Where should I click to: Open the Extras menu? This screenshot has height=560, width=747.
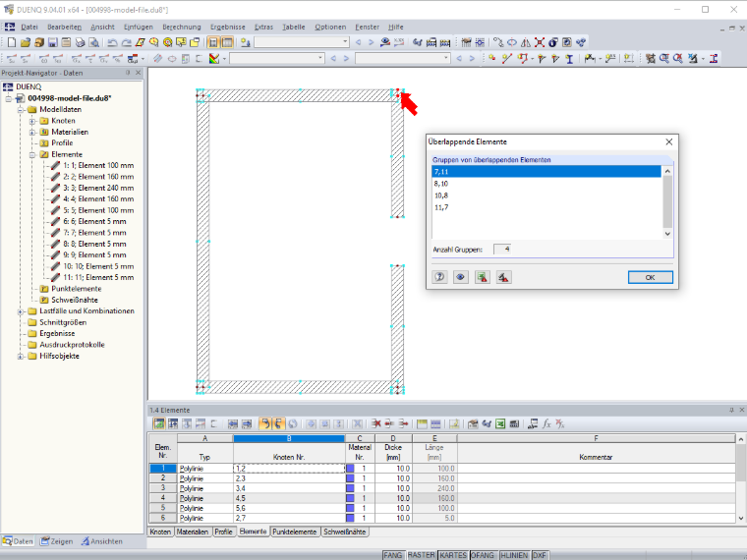coord(263,28)
